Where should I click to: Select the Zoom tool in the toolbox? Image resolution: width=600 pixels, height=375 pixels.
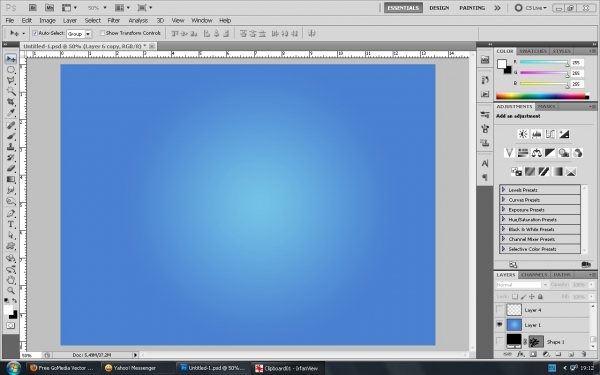point(11,290)
